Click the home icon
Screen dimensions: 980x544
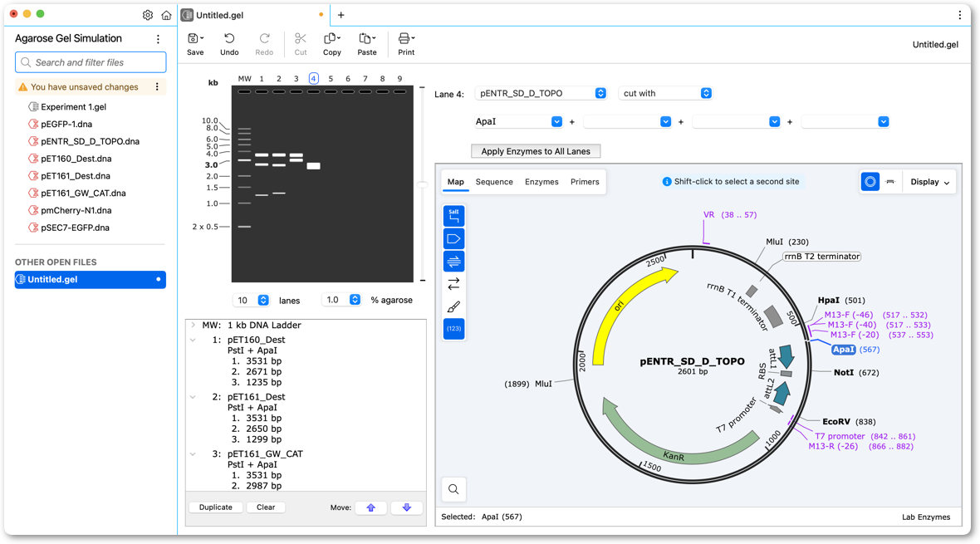tap(166, 15)
